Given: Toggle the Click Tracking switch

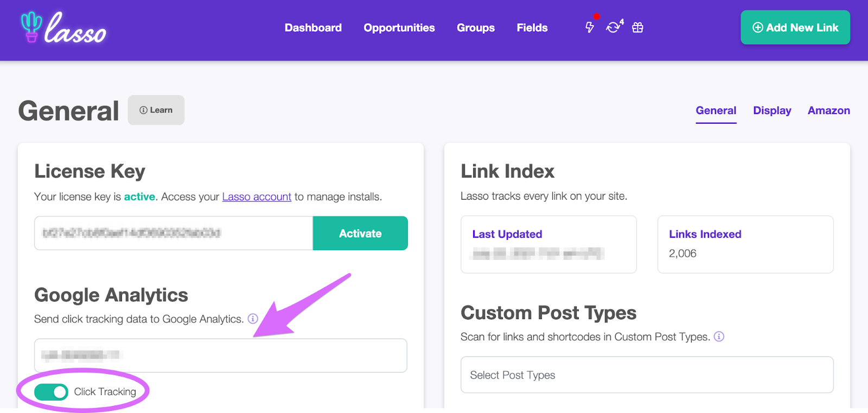Looking at the screenshot, I should pyautogui.click(x=51, y=392).
